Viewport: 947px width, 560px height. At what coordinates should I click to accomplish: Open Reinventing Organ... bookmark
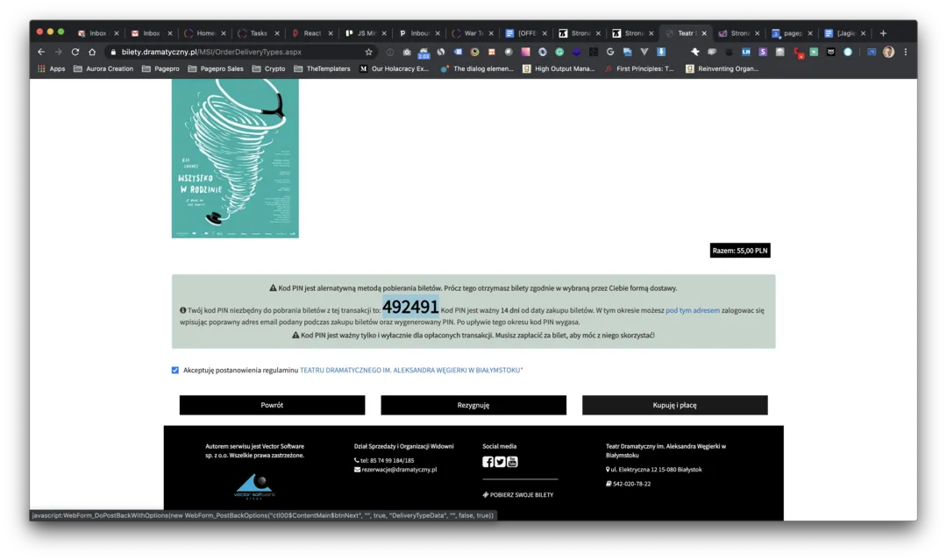[723, 68]
